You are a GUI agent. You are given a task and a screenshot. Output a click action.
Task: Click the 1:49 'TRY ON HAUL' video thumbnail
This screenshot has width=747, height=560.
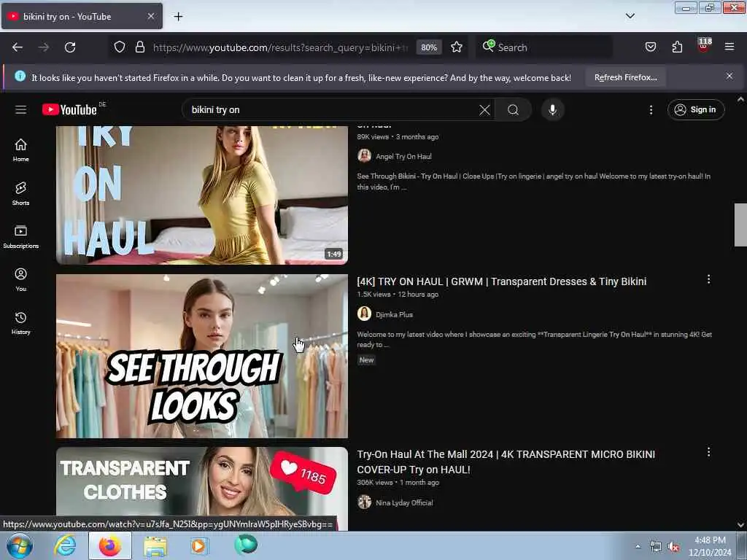pos(202,195)
